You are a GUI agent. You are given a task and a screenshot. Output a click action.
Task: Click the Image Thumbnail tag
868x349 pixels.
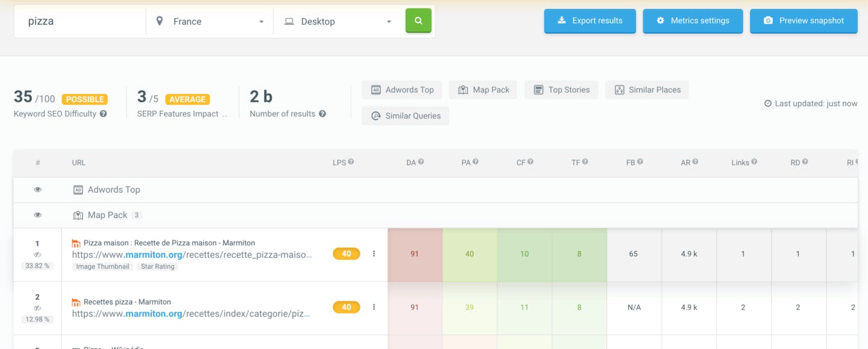tap(102, 266)
